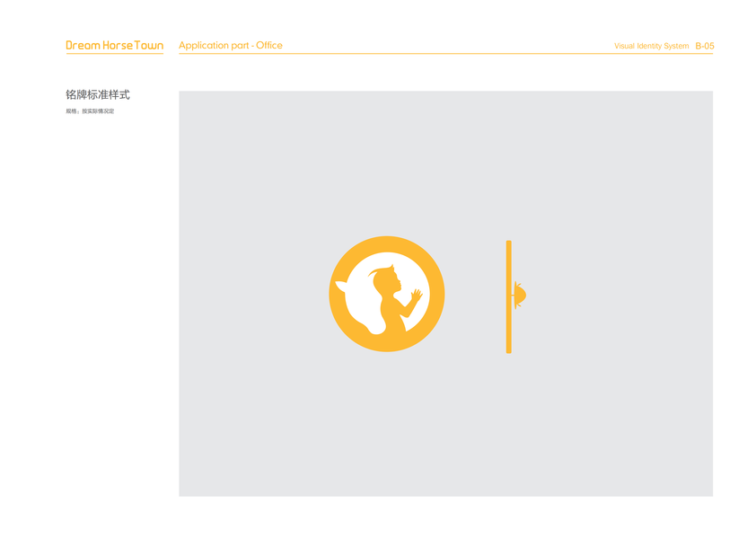This screenshot has width=756, height=539.
Task: Select the 'Application part - Office' heading
Action: [x=231, y=45]
